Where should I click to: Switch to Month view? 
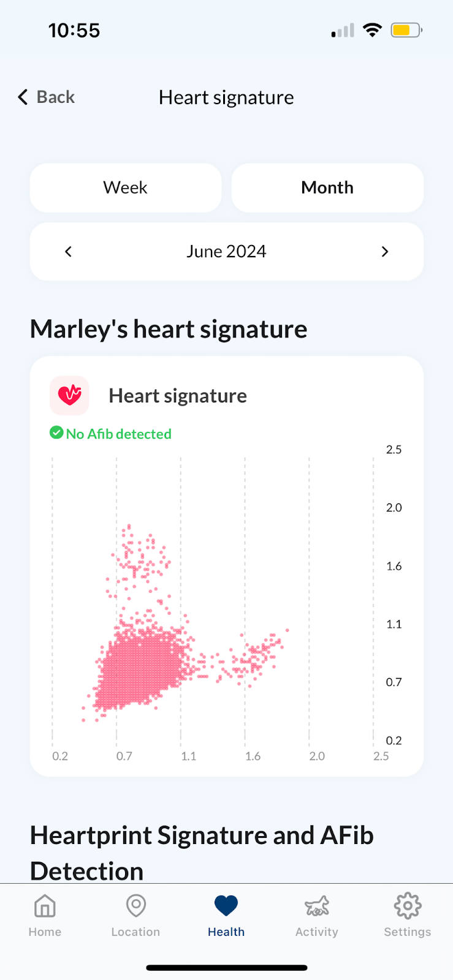pos(327,187)
